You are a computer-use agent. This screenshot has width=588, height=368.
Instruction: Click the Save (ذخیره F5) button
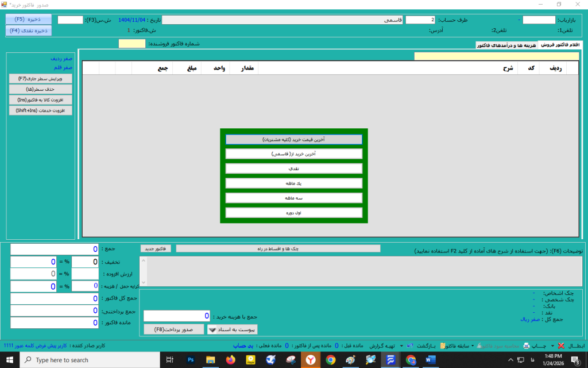pos(28,19)
